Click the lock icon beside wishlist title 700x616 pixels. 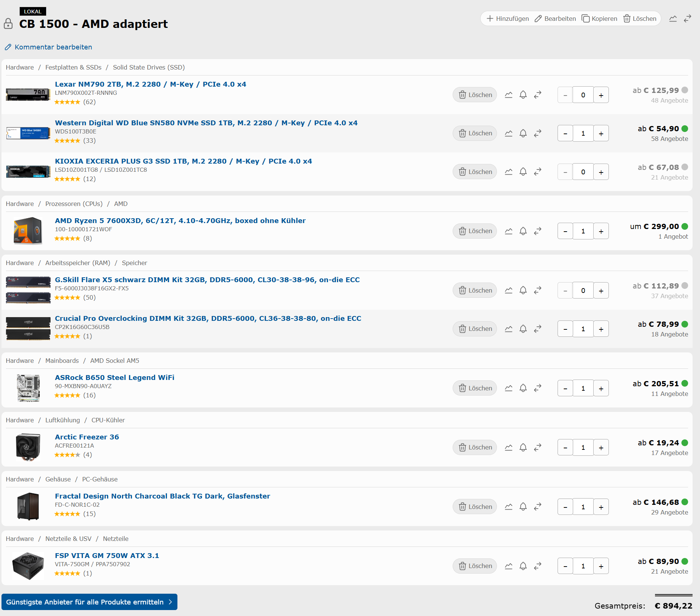pos(8,24)
